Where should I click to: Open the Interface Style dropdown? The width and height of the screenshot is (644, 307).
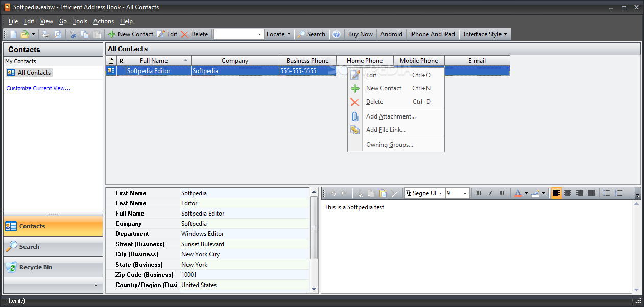click(x=485, y=34)
